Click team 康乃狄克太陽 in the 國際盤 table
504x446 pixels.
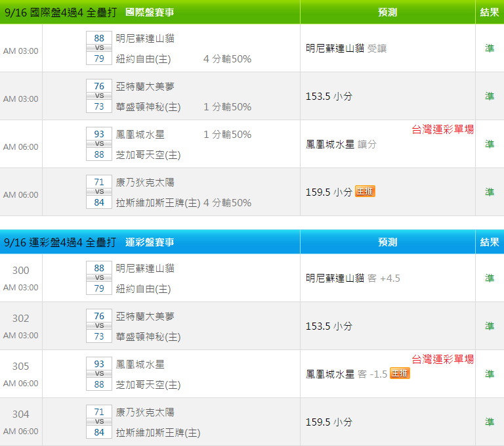point(145,183)
